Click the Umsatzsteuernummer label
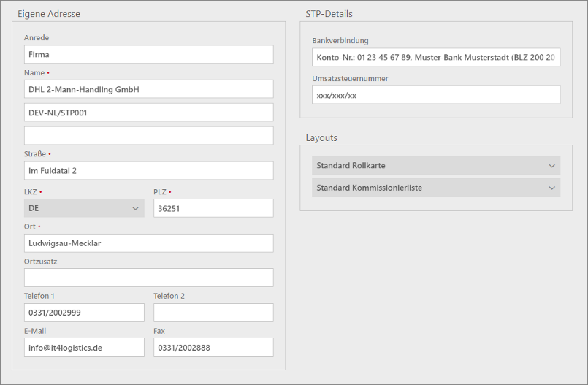This screenshot has height=385, width=588. tap(350, 78)
